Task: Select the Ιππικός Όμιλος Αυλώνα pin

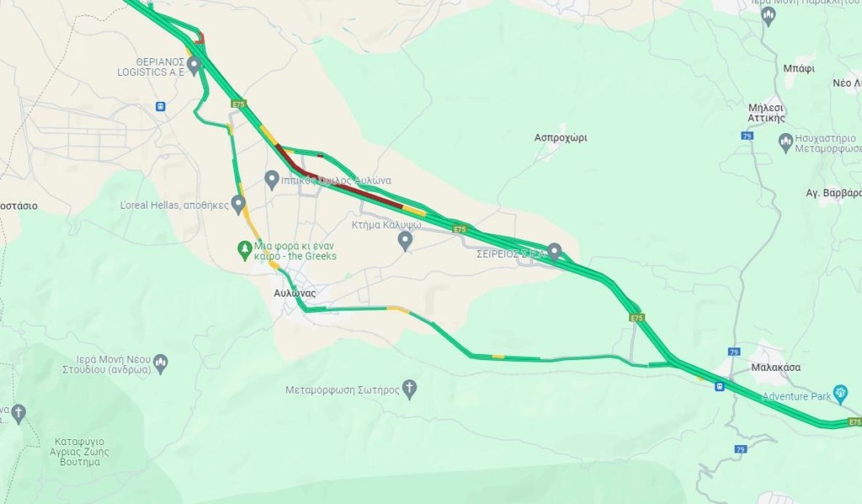Action: [271, 179]
